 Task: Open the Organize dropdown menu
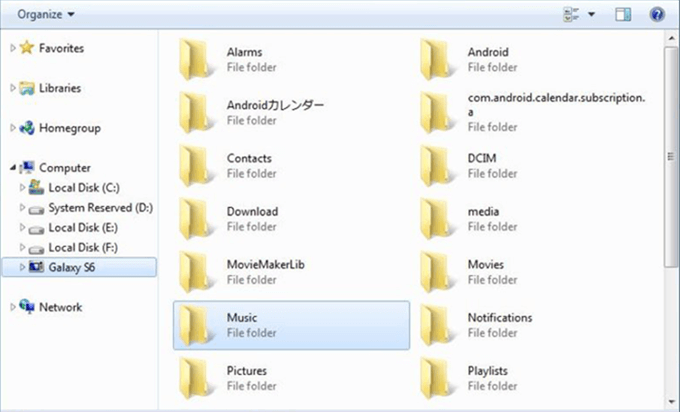pyautogui.click(x=45, y=14)
